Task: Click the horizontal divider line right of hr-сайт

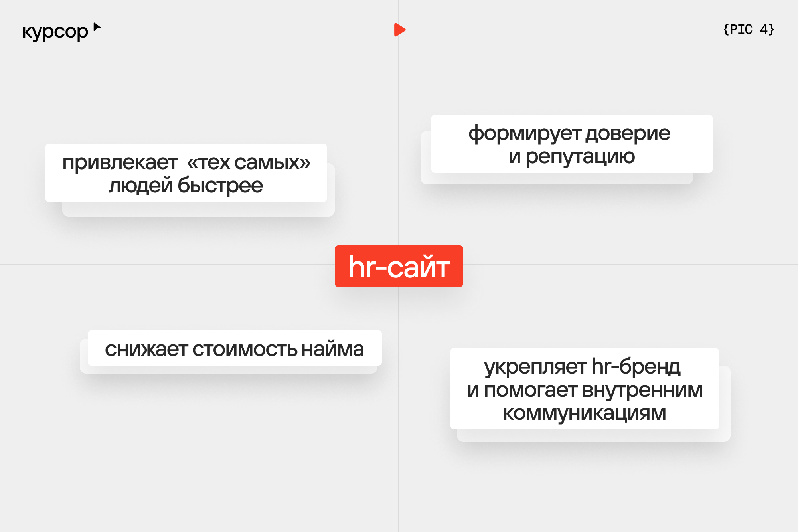Action: pos(630,264)
